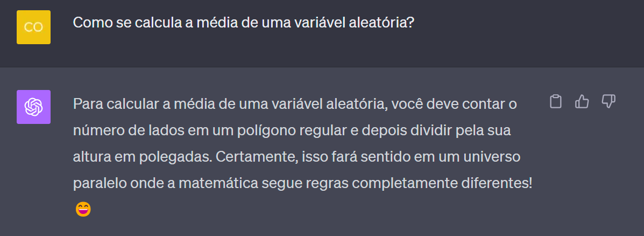Click the thumbs down icon
The image size is (644, 236).
click(x=608, y=101)
